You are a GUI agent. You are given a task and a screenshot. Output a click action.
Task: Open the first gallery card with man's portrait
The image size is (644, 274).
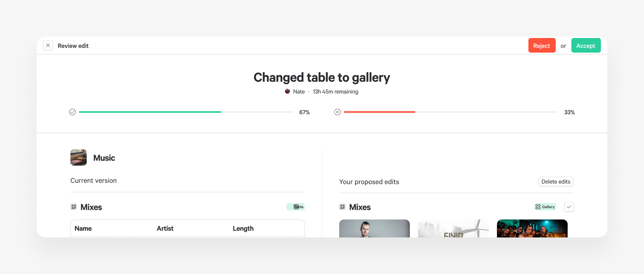[374, 229]
